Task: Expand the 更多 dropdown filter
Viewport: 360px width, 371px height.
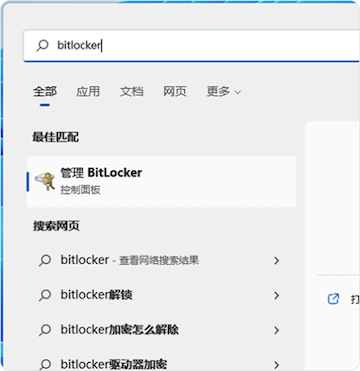Action: point(223,91)
